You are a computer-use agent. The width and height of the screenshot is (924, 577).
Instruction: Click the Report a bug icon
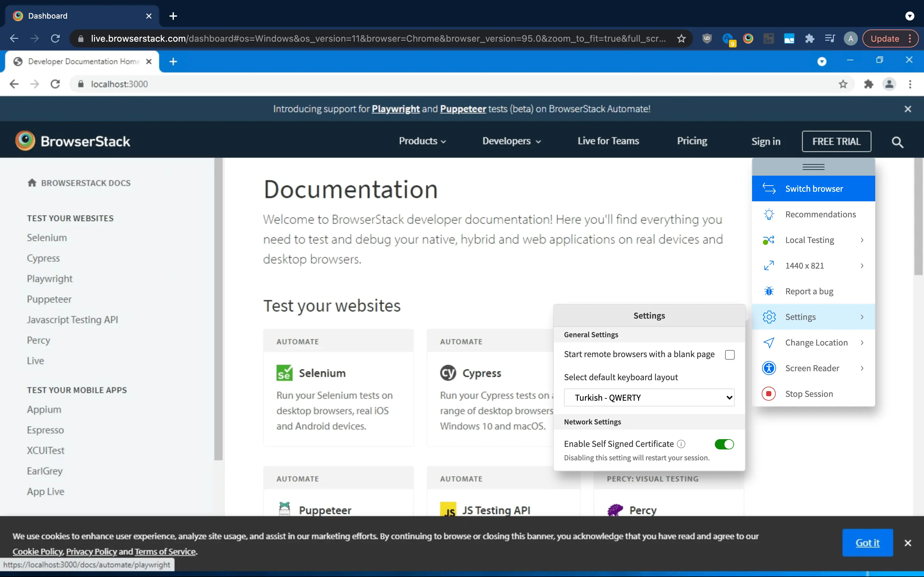(x=769, y=291)
